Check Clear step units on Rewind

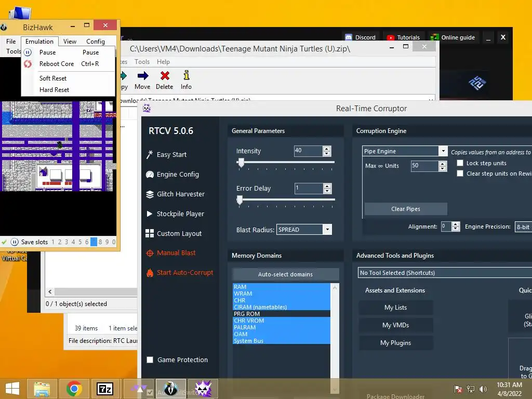(x=460, y=174)
